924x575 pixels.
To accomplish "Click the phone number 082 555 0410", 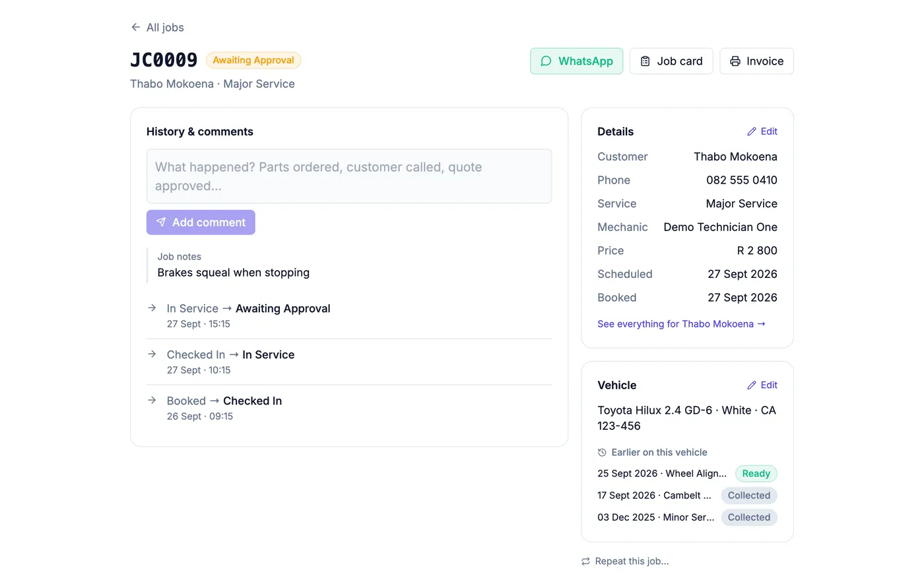I will pyautogui.click(x=742, y=180).
